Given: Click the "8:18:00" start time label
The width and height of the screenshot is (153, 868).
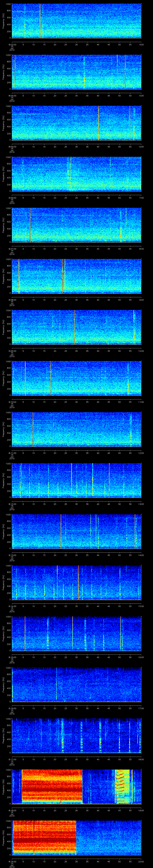Looking at the screenshot, I should click(12, 810).
